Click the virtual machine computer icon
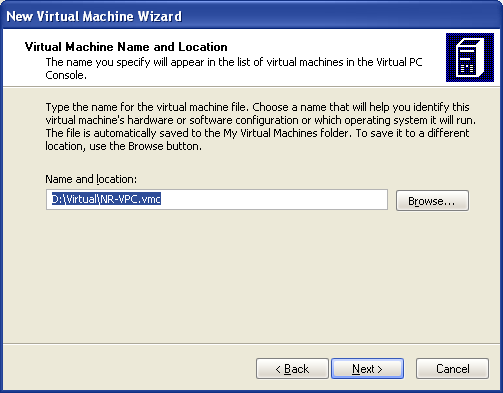The image size is (503, 393). point(470,57)
